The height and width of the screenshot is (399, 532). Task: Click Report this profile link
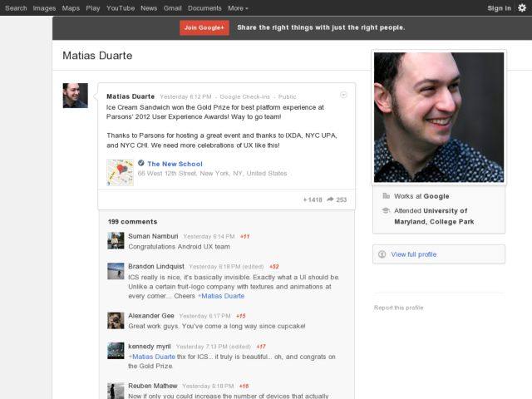(398, 308)
